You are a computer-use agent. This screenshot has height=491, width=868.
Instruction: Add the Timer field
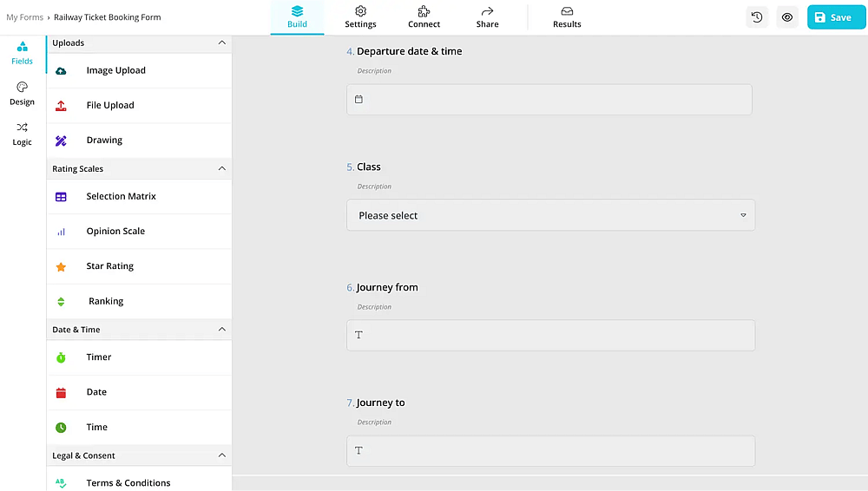(x=140, y=357)
